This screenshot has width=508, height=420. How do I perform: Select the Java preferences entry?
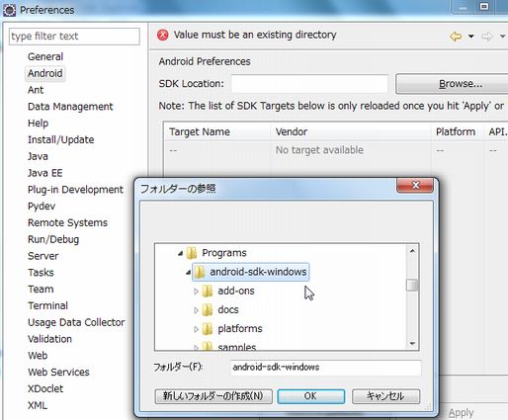point(38,156)
